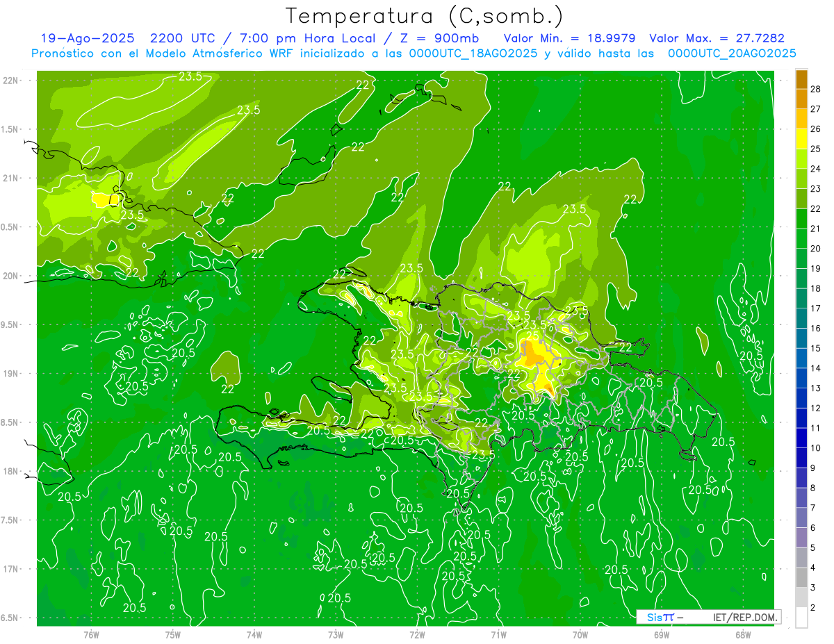834x644 pixels.
Task: Click the "17N" latitude axis label
Action: [10, 569]
